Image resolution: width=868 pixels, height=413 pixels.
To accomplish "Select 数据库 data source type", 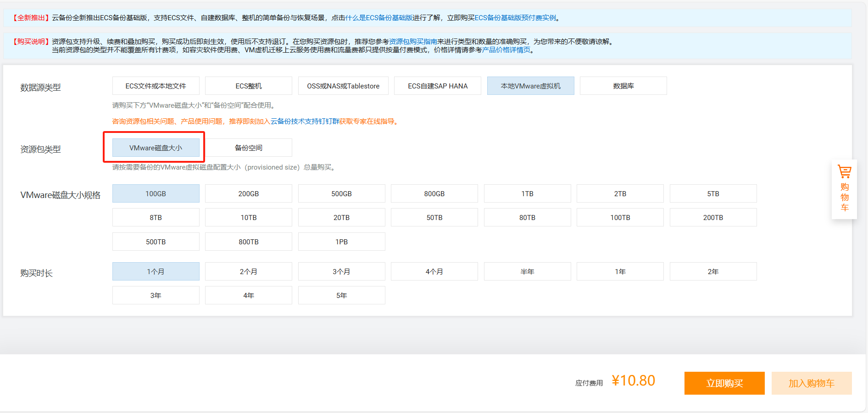I will coord(623,86).
